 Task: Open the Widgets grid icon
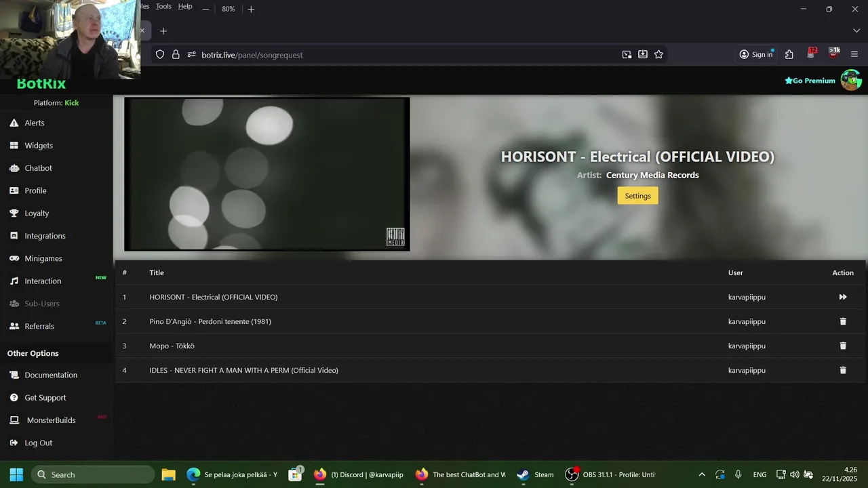point(14,145)
